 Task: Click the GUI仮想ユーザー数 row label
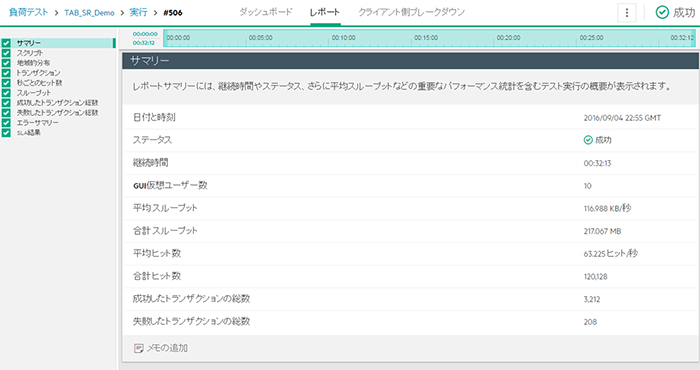point(170,185)
